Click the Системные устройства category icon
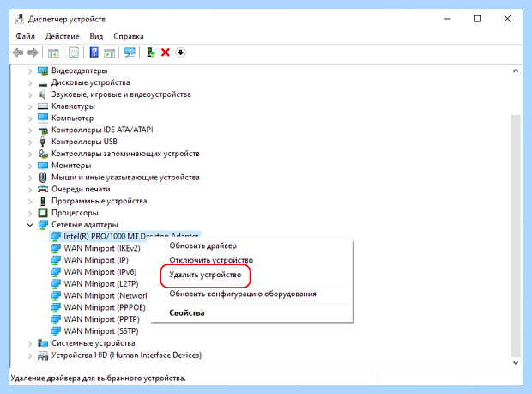Viewport: 532px width, 394px height. point(43,343)
